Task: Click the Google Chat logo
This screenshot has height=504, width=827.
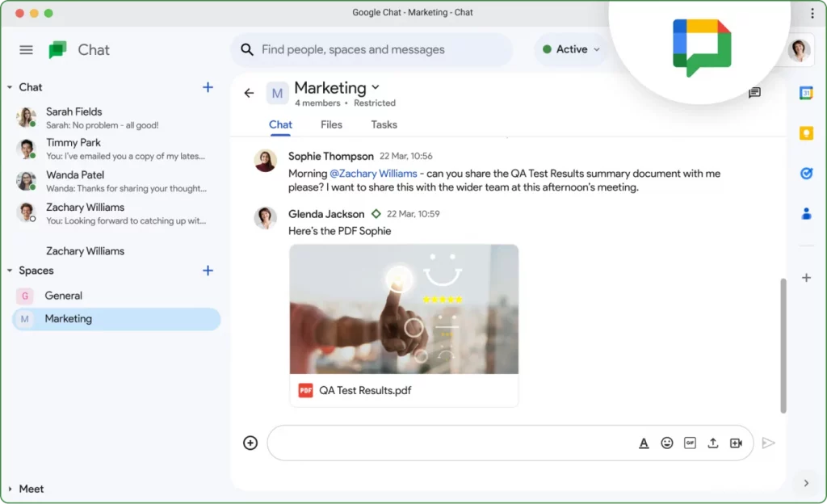Action: (57, 49)
